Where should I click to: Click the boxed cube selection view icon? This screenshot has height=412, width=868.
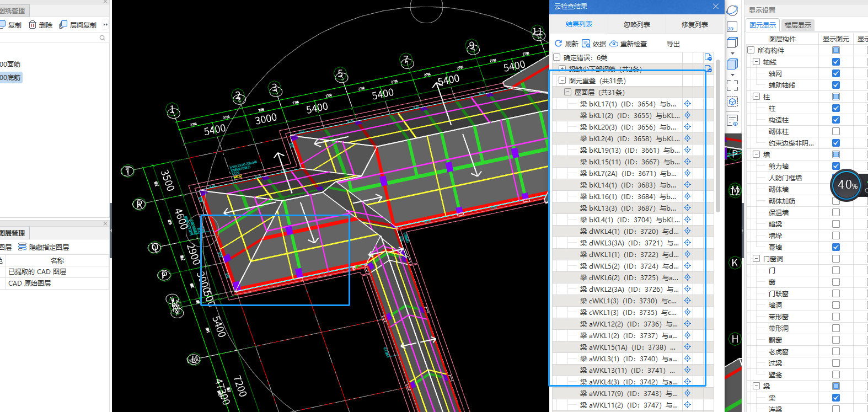tap(732, 102)
